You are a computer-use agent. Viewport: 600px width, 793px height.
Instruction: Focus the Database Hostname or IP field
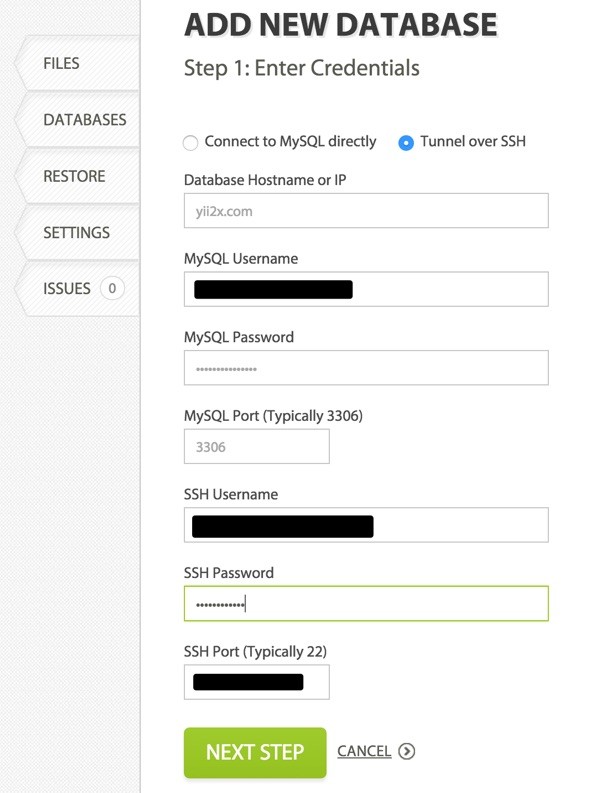click(x=366, y=211)
